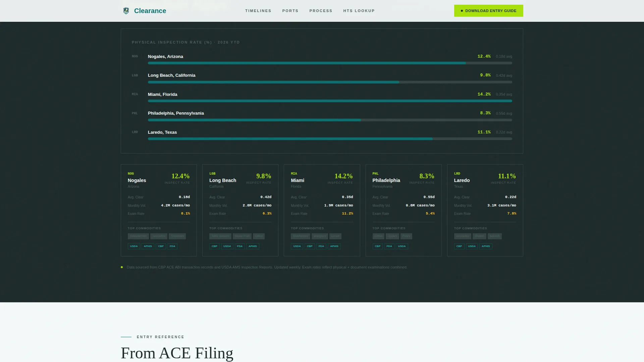
Task: Open the Clearance home link
Action: click(x=144, y=11)
